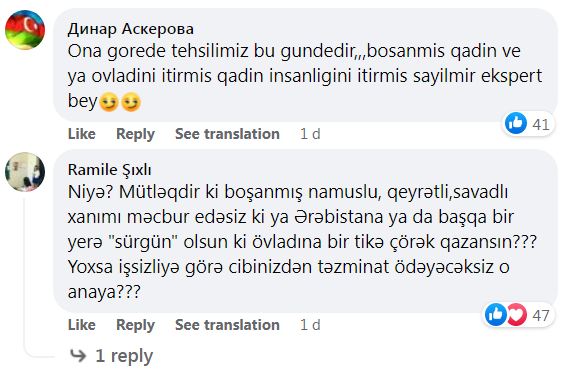Click the 1 d timestamp on first comment
The image size is (588, 375).
pyautogui.click(x=310, y=134)
